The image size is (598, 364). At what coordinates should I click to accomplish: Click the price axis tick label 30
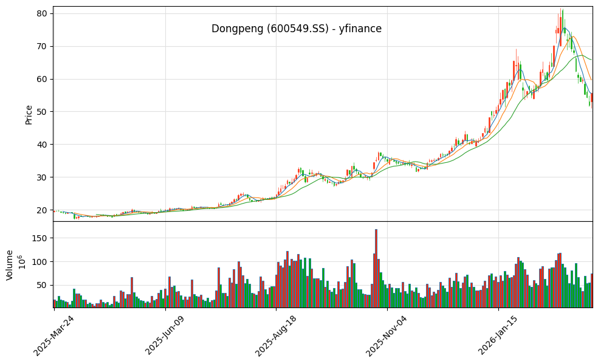41,177
